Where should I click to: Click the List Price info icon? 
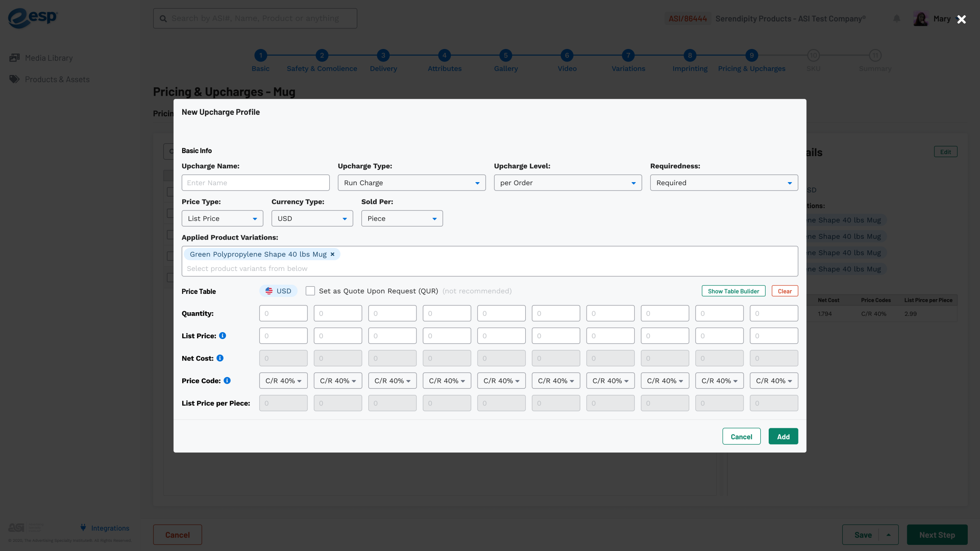(x=222, y=336)
